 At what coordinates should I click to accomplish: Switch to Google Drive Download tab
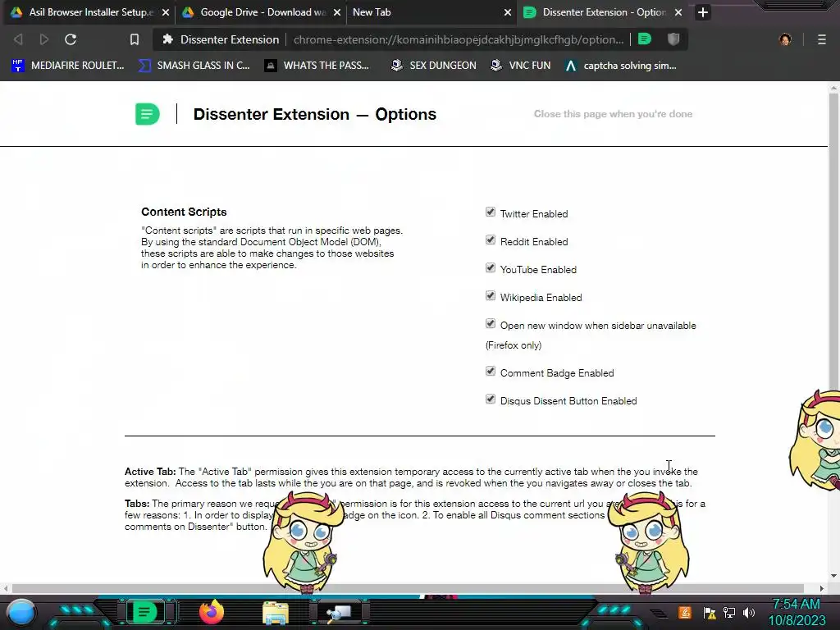click(260, 12)
